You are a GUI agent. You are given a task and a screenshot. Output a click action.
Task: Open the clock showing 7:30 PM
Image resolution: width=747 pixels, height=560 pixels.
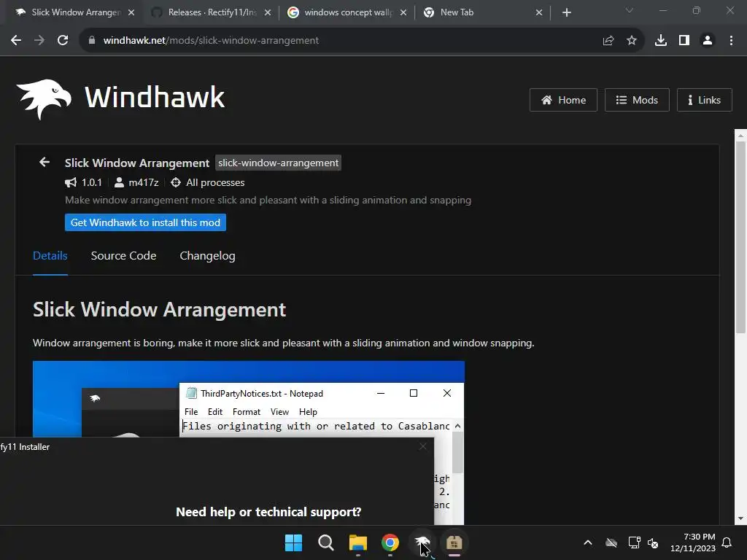693,542
